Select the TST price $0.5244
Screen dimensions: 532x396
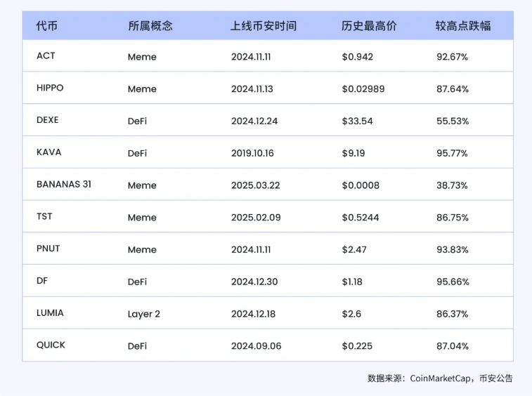360,217
